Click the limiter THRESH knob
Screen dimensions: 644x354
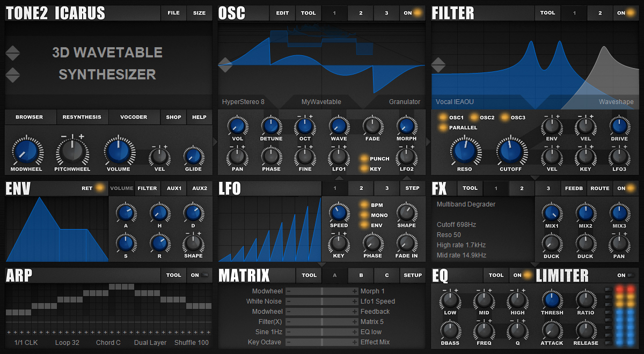(552, 300)
